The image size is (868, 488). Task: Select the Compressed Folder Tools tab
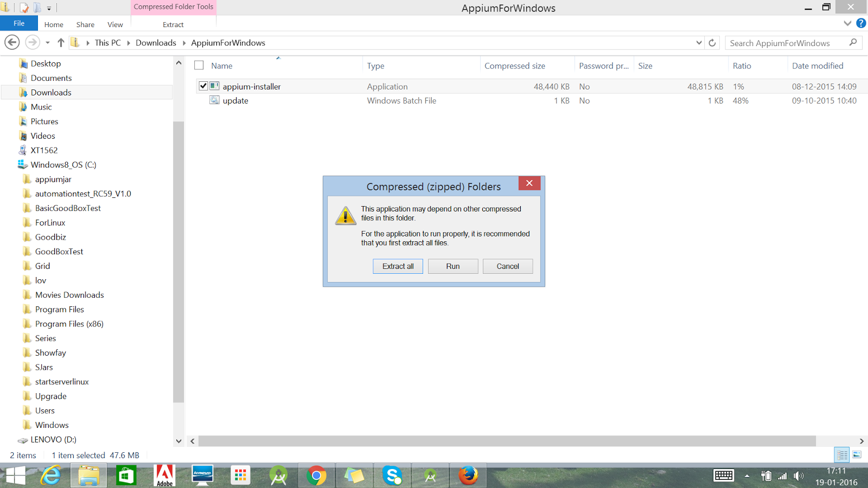(x=174, y=7)
